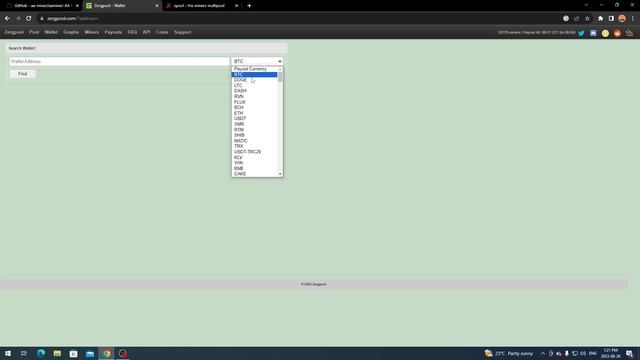Click the yellow coin icon in the navbar
Viewport: 640px width, 360px height.
click(605, 33)
